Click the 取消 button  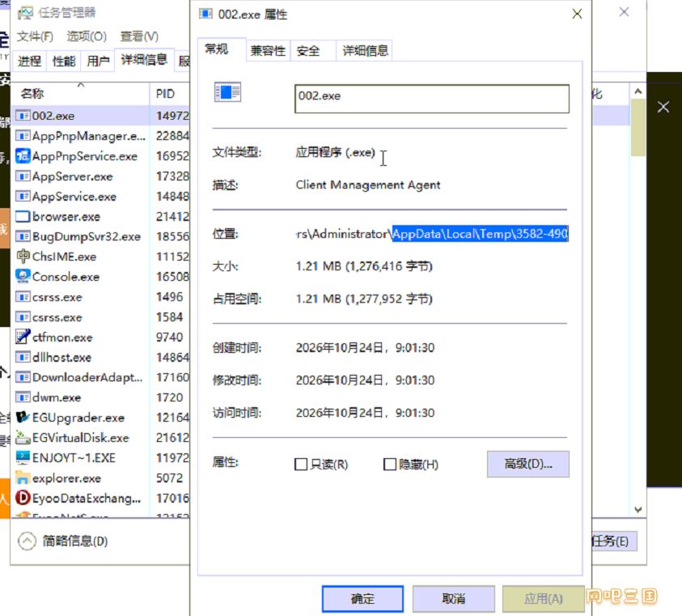[454, 598]
